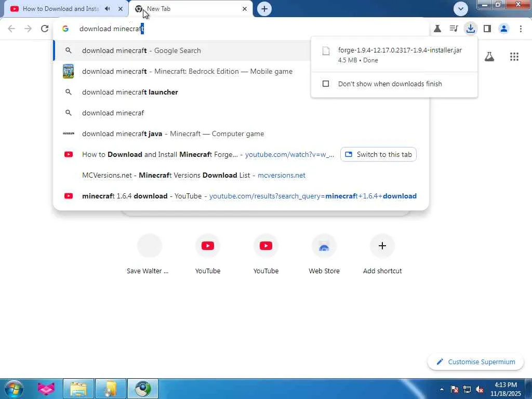Open the clock showing 4:13 PM

(506, 389)
